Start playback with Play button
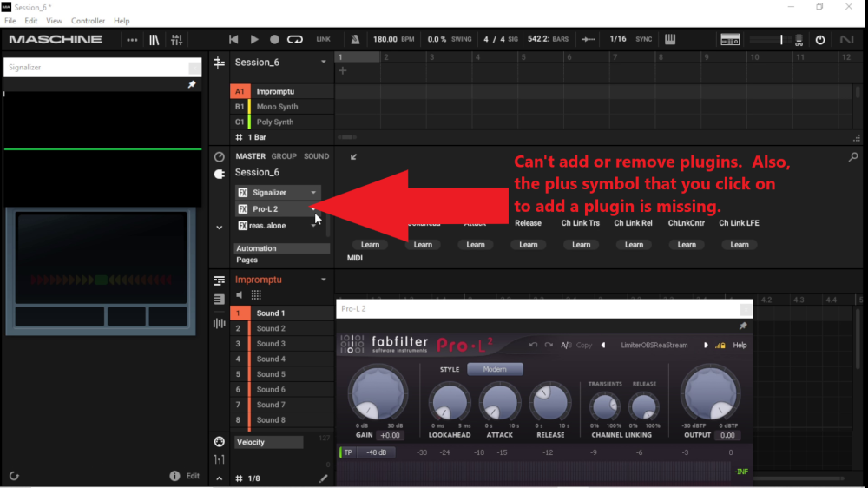 tap(254, 39)
